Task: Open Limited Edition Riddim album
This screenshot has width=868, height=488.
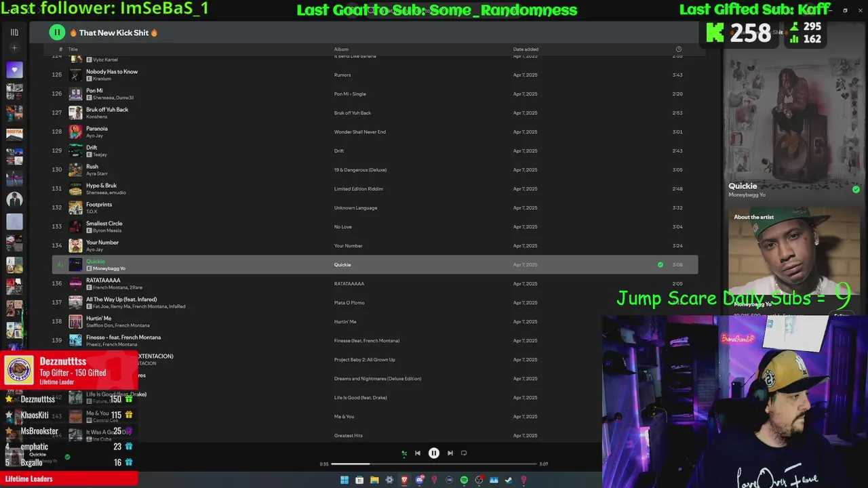Action: coord(359,189)
